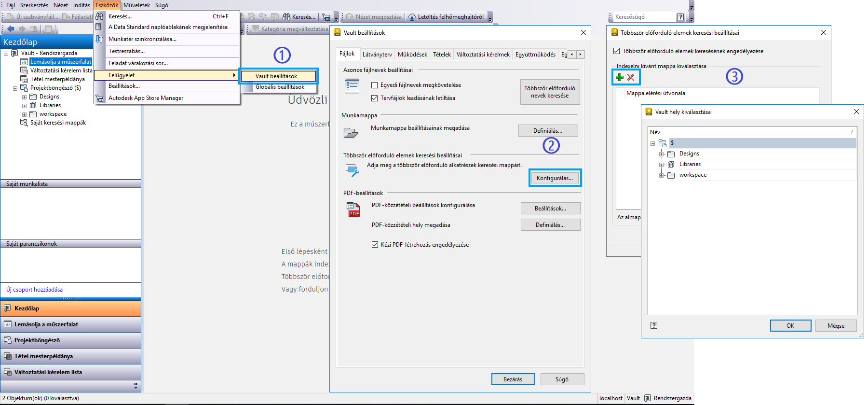Click the forward arrow navigation icon
Viewport: 868px width, 405px height.
click(22, 29)
